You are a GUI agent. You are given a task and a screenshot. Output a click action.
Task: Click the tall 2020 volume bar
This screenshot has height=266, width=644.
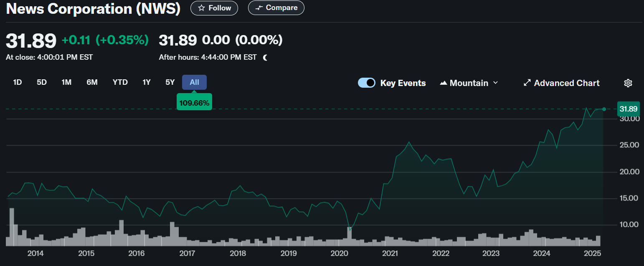350,236
